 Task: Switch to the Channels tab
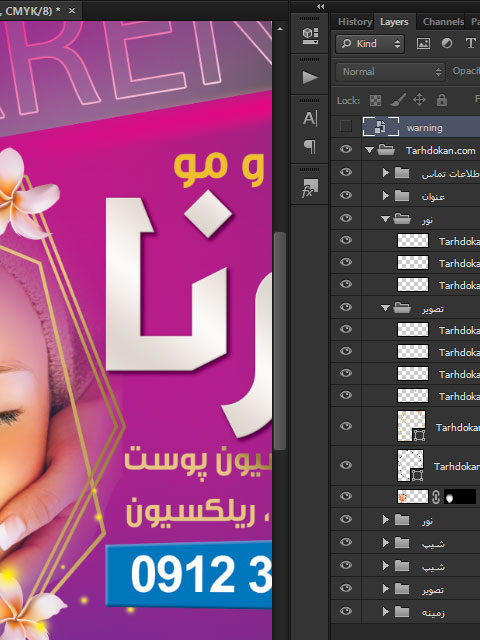(443, 22)
